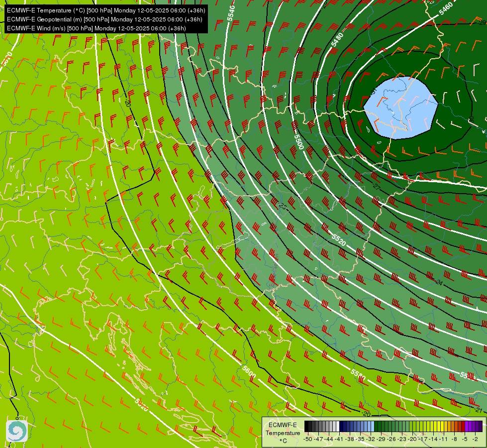Click the -5 value in the legend
The image size is (487, 448).
(x=465, y=439)
